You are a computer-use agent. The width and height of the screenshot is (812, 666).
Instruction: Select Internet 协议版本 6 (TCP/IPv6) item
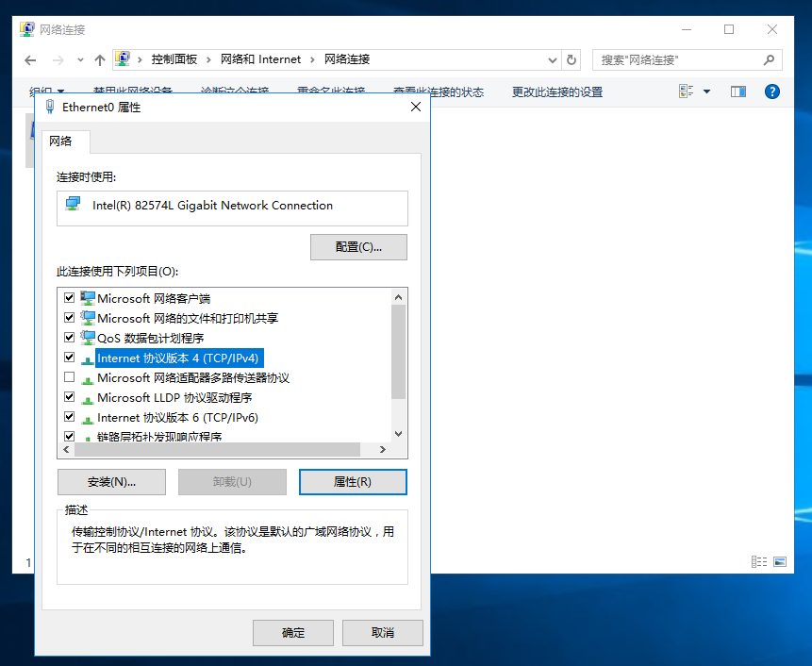pyautogui.click(x=177, y=417)
